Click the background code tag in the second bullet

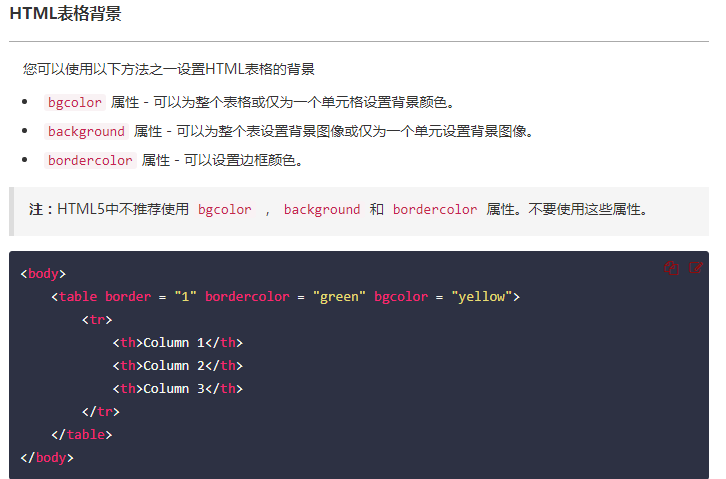[86, 131]
